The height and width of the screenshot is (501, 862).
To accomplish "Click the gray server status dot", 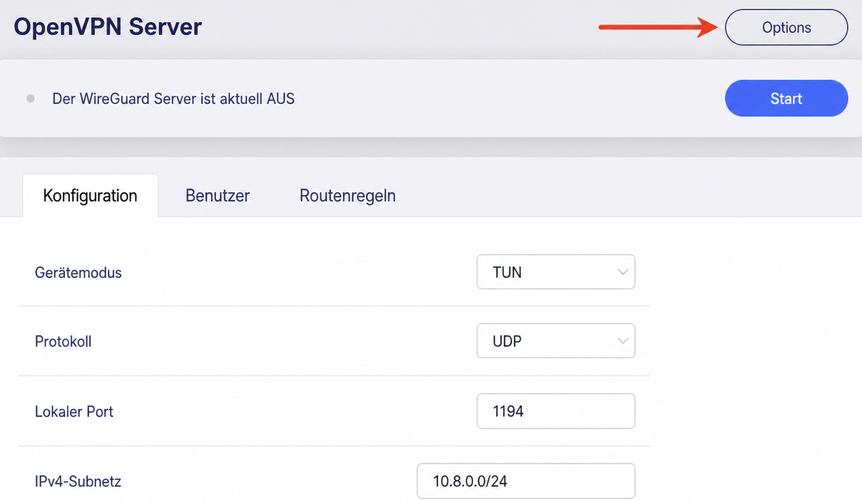I will coord(30,98).
